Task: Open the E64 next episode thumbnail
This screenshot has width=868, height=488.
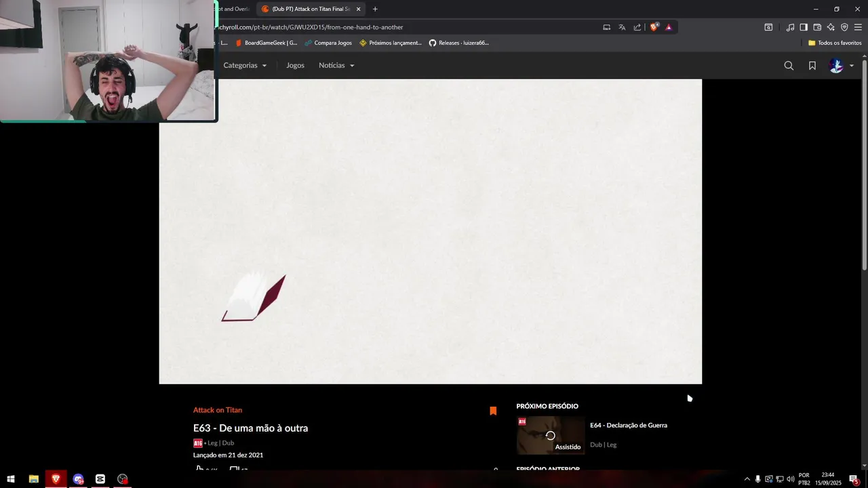Action: [551, 435]
